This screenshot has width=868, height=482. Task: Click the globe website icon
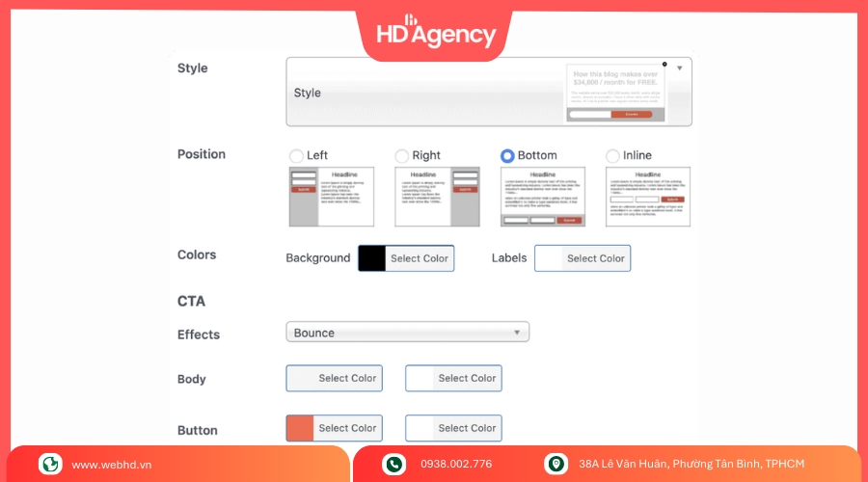coord(50,464)
